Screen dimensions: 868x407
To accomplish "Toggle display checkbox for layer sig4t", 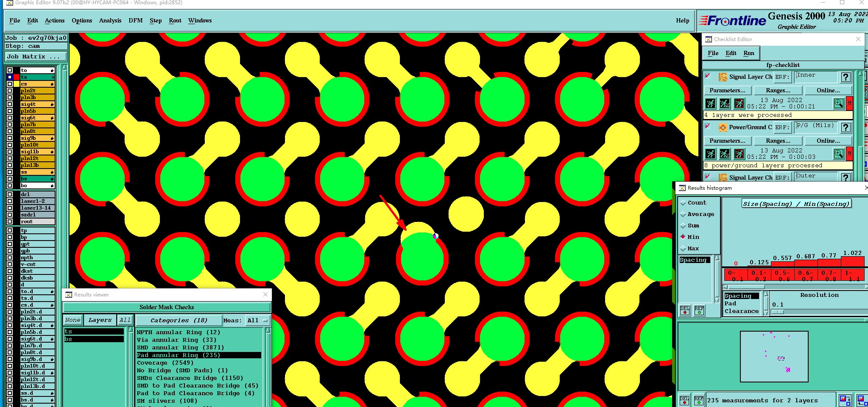I will point(10,104).
